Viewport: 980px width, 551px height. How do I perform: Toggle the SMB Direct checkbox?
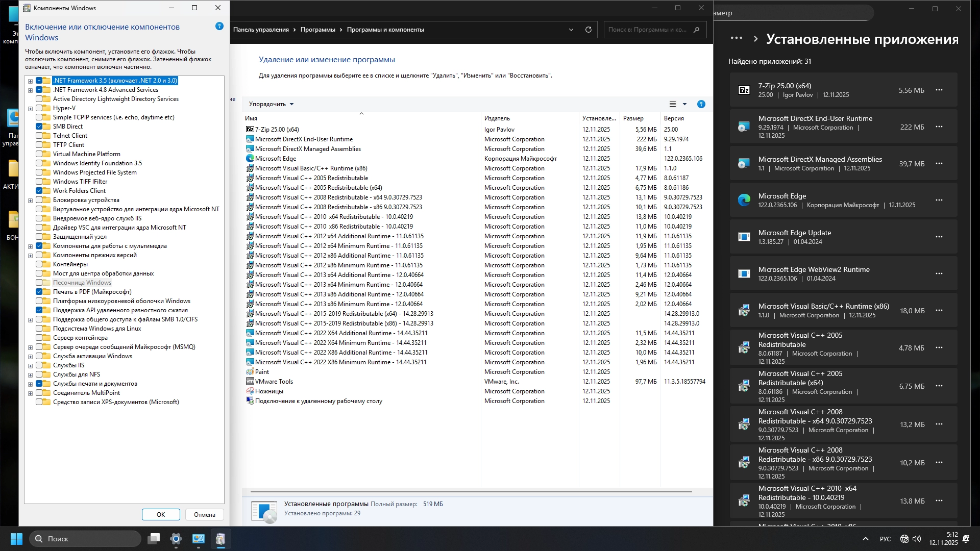coord(39,127)
